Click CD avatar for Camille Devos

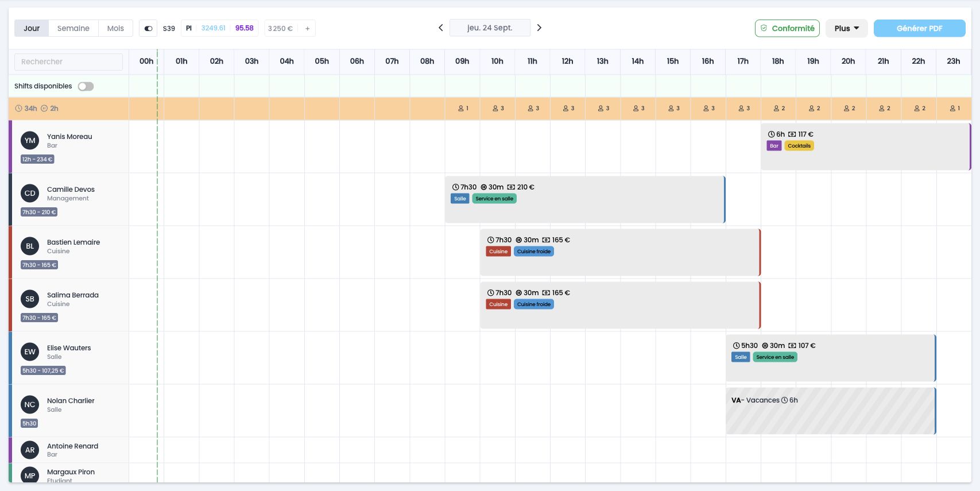[30, 194]
